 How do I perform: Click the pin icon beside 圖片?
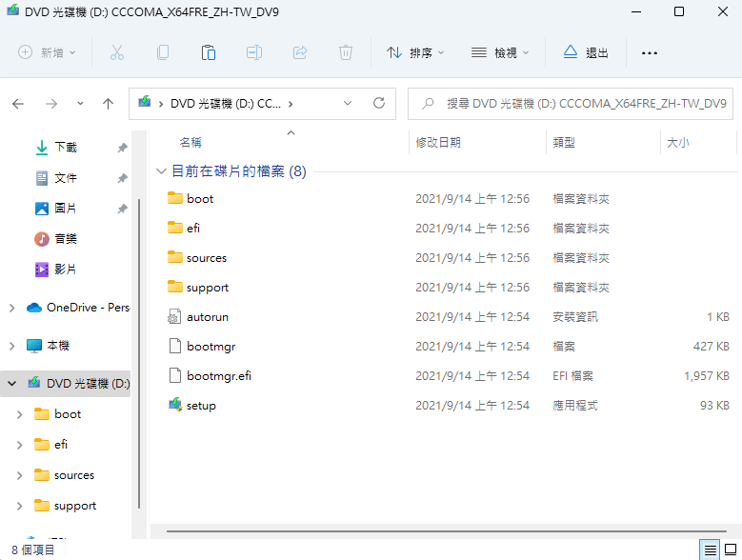pos(123,209)
